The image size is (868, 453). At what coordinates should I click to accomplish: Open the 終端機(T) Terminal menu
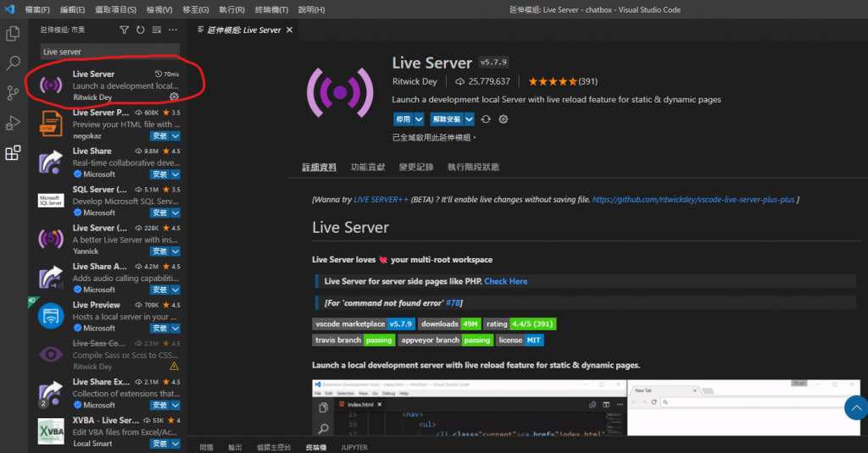(271, 9)
